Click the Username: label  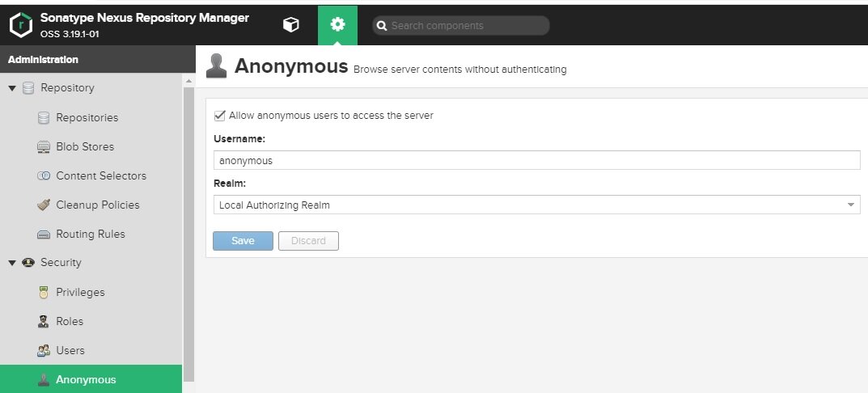point(239,139)
